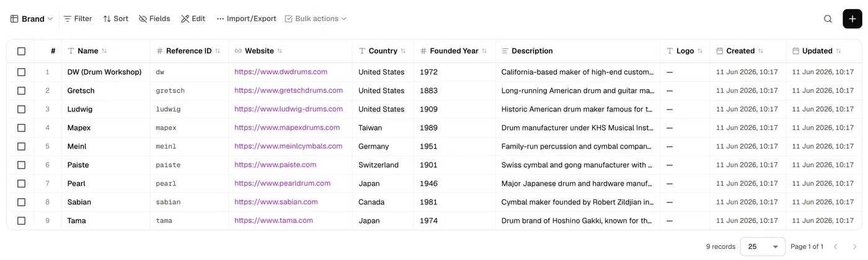Click the search magnifier icon
Screen dimensions: 868x260
(828, 19)
